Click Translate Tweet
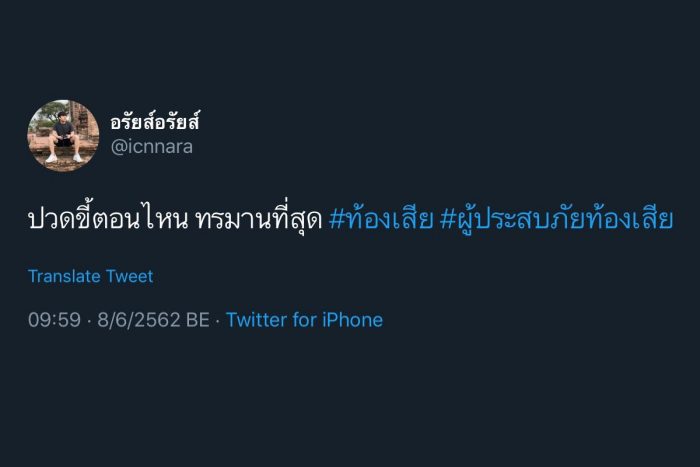This screenshot has width=700, height=467. 91,276
